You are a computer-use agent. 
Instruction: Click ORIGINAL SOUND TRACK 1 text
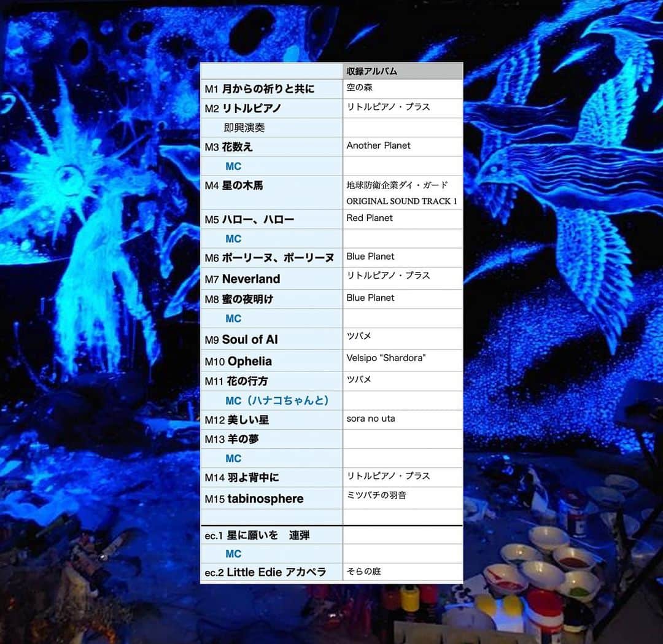click(401, 201)
